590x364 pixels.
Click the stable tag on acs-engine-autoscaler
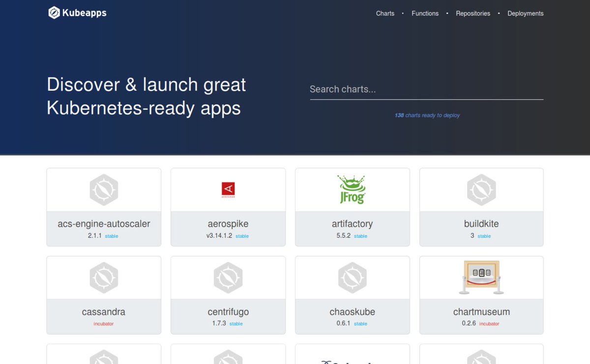tap(112, 236)
